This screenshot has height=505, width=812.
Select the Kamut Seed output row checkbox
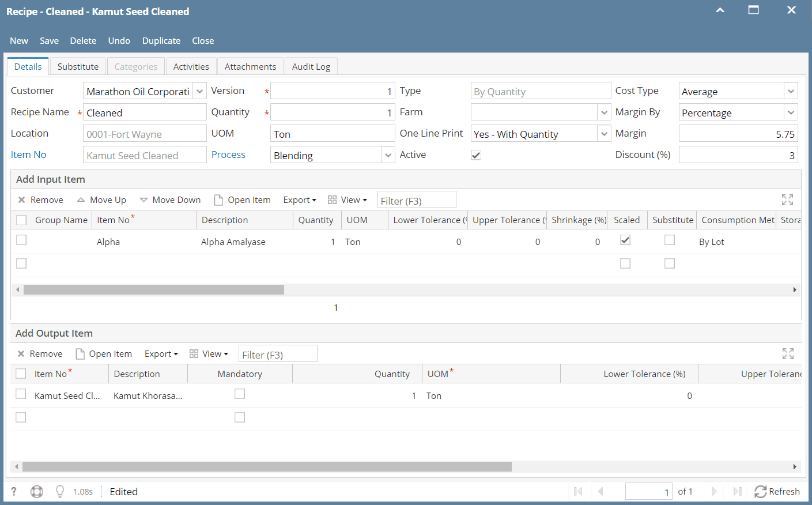pyautogui.click(x=21, y=394)
